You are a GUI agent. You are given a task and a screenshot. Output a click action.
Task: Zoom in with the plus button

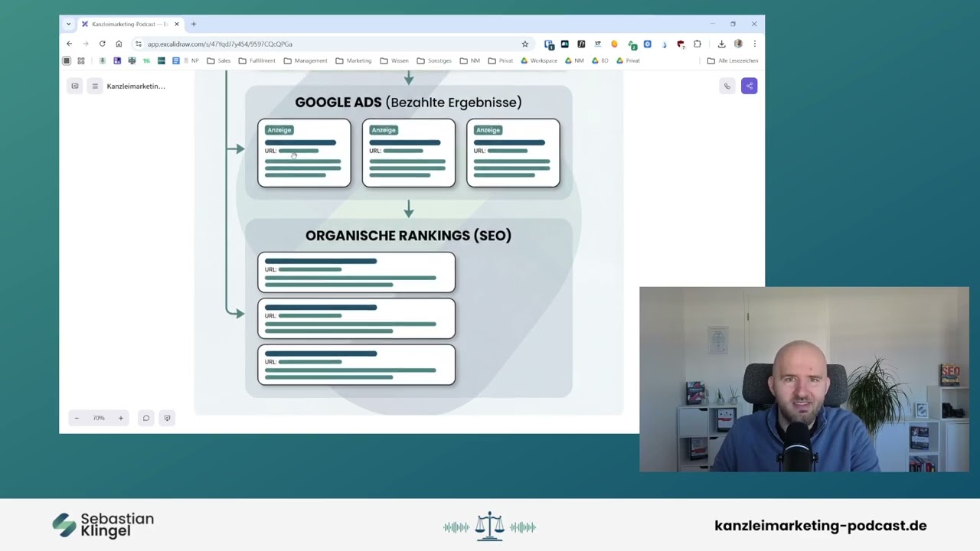pyautogui.click(x=120, y=418)
